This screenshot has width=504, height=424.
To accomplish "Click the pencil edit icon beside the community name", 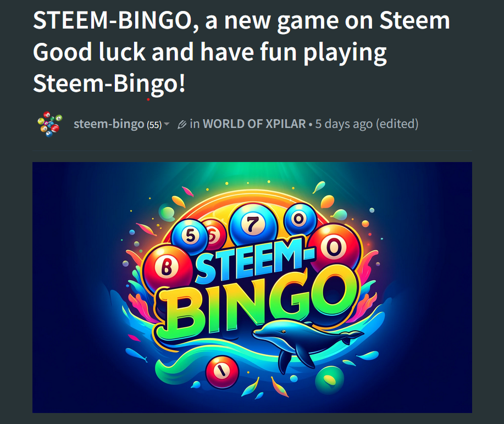I will coord(181,125).
